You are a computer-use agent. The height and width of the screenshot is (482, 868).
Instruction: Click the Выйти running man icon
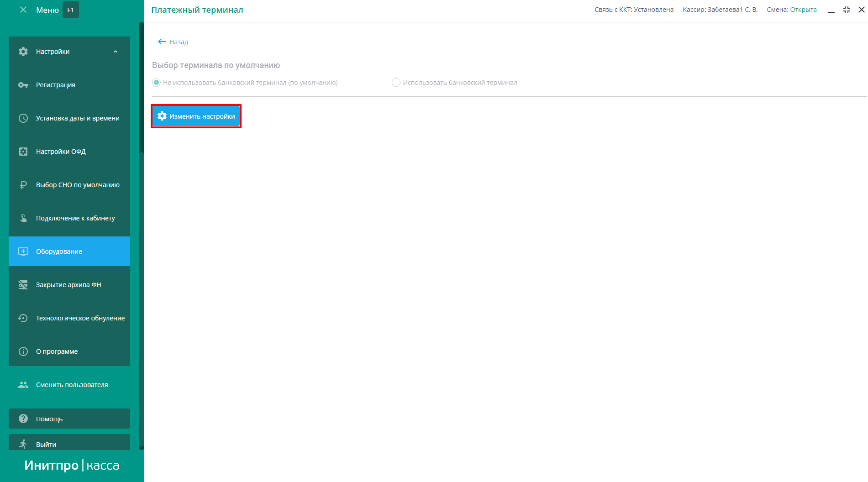23,444
